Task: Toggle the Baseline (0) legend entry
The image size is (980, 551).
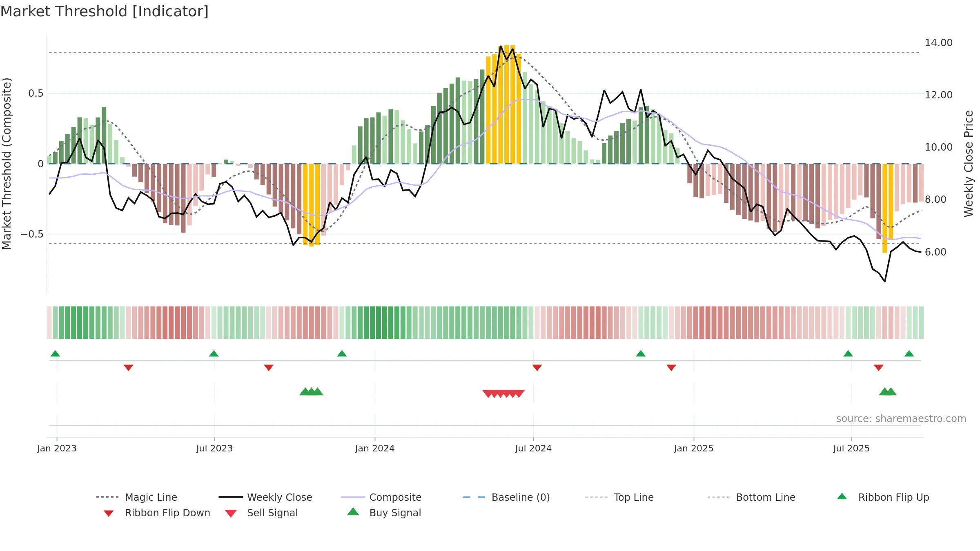Action: click(x=506, y=497)
